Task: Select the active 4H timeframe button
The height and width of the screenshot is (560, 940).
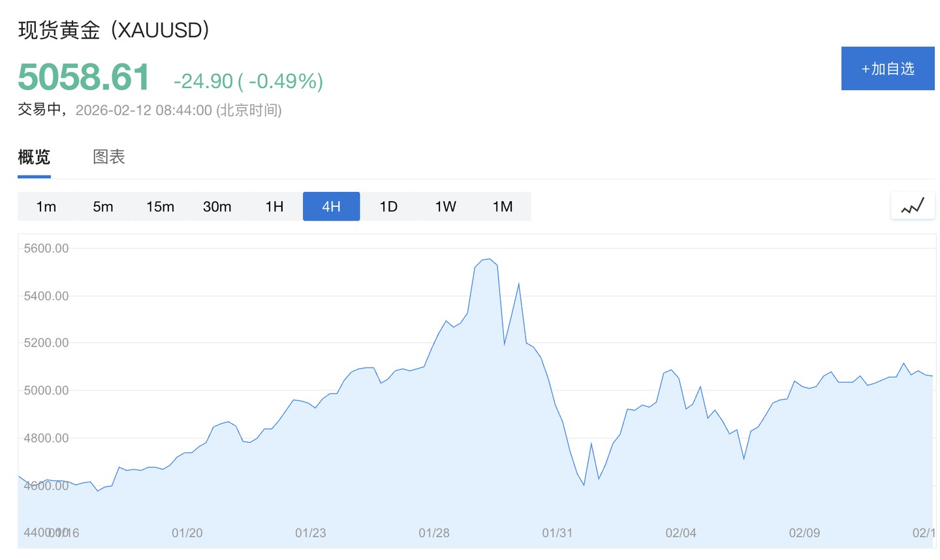Action: [331, 206]
